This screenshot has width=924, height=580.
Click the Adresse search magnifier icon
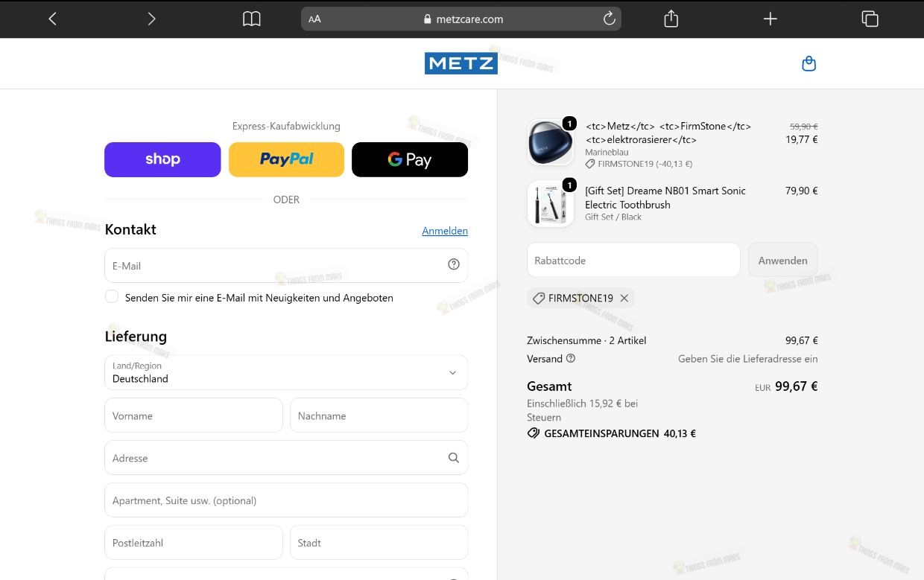coord(454,458)
